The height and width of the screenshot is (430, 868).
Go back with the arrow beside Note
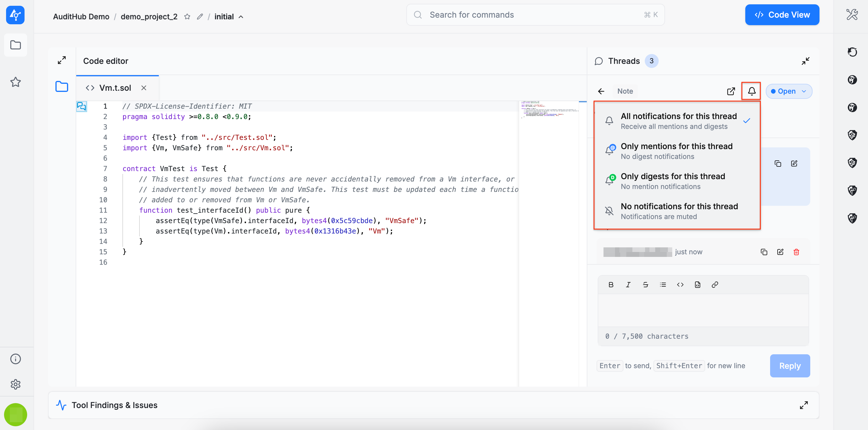coord(601,91)
